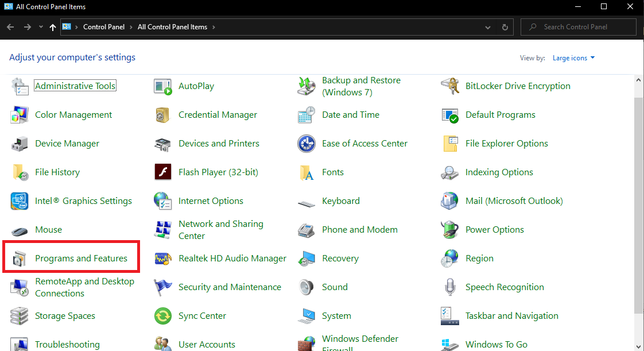Open the BitLocker Drive Encryption icon
644x351 pixels.
450,86
